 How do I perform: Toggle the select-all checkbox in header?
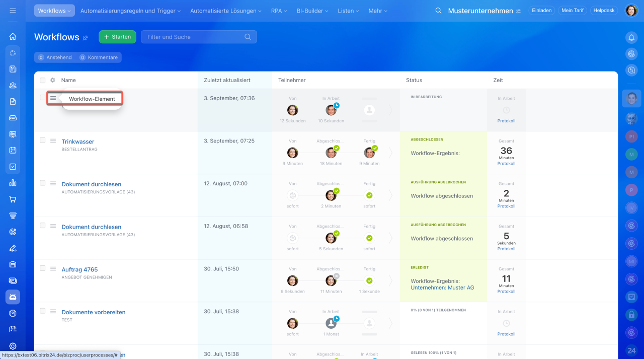coord(43,81)
